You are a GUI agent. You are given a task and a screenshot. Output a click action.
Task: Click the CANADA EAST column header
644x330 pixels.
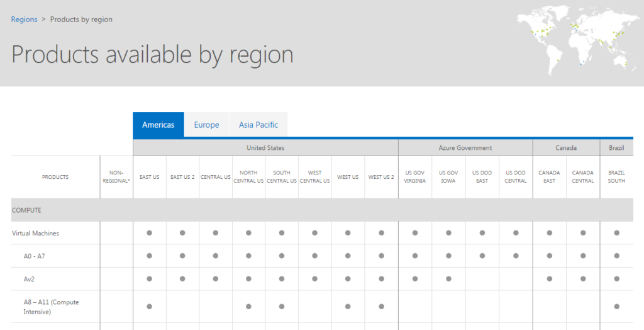pyautogui.click(x=550, y=177)
